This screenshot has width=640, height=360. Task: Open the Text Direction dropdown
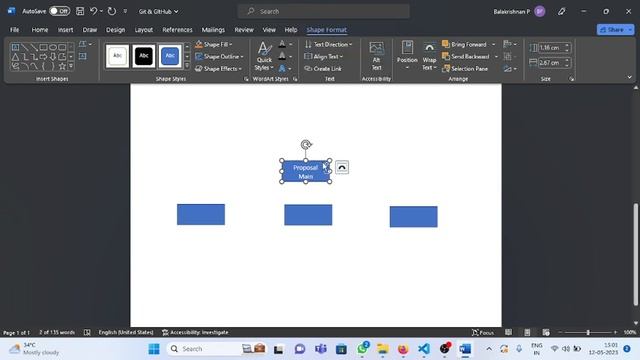(329, 44)
